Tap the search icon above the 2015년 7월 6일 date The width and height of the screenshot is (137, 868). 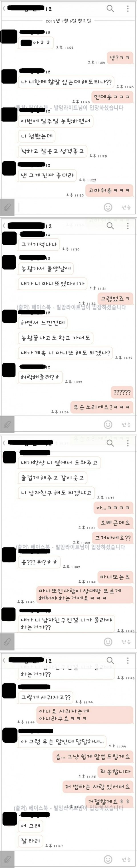point(110,8)
